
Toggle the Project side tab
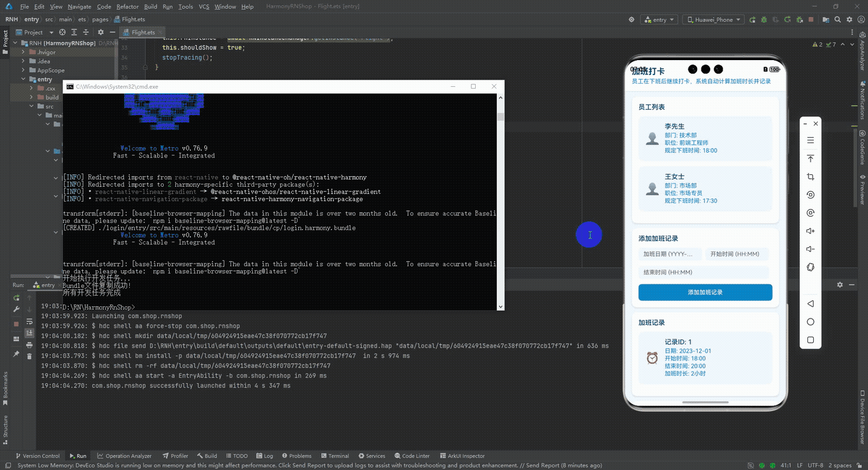(5, 41)
